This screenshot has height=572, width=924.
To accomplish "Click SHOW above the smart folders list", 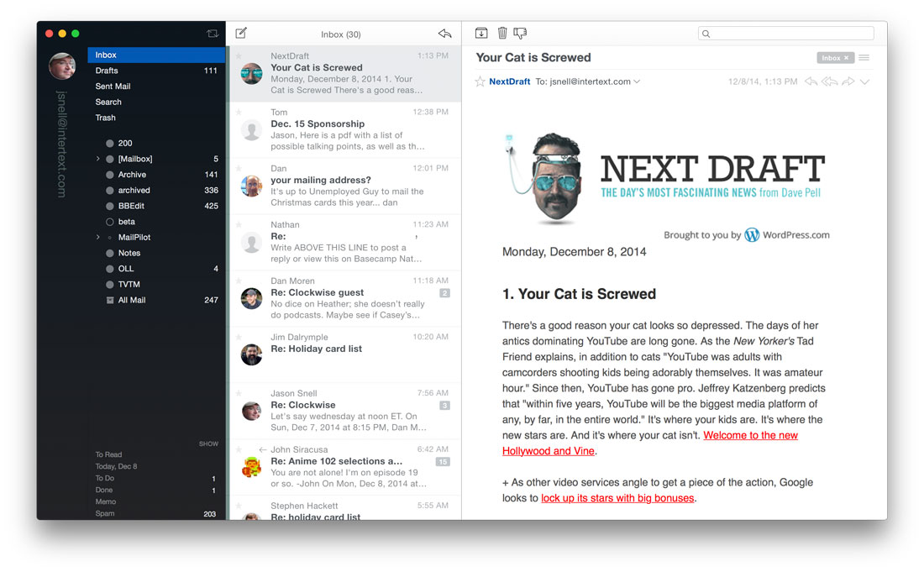I will pyautogui.click(x=208, y=443).
